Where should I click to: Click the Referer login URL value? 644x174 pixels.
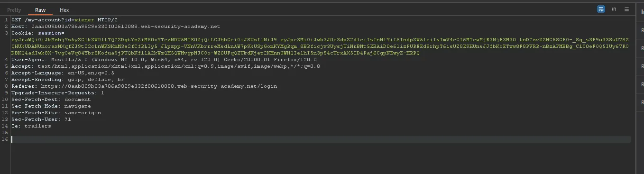click(159, 86)
